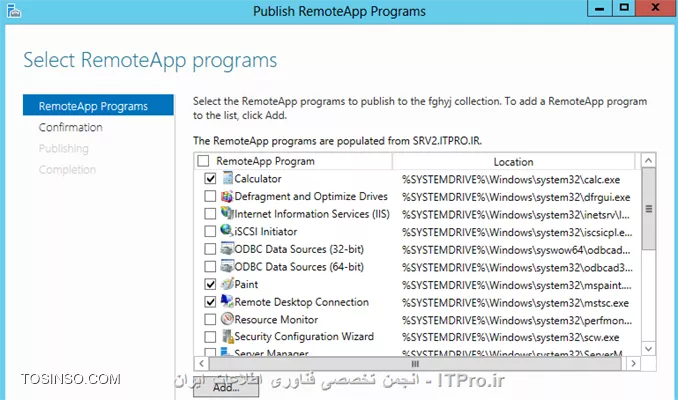678x400 pixels.
Task: Click the vertical scrollbar thumb
Action: click(x=648, y=208)
